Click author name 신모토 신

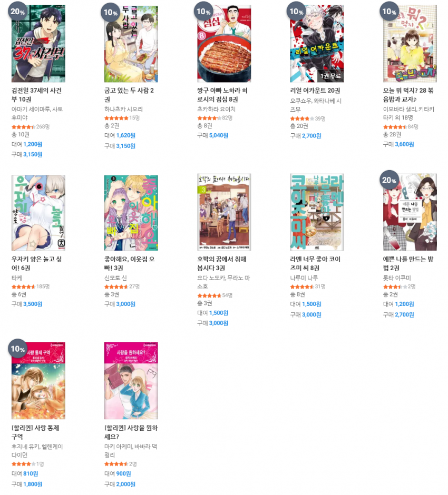coord(115,278)
